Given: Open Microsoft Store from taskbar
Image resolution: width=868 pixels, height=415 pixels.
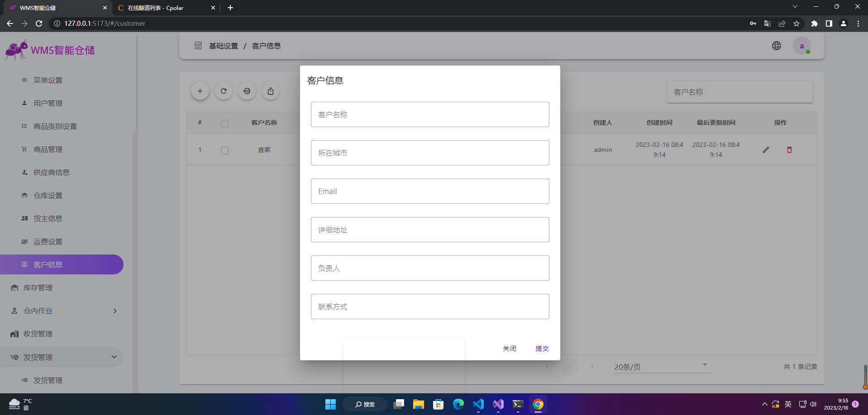Looking at the screenshot, I should click(439, 404).
